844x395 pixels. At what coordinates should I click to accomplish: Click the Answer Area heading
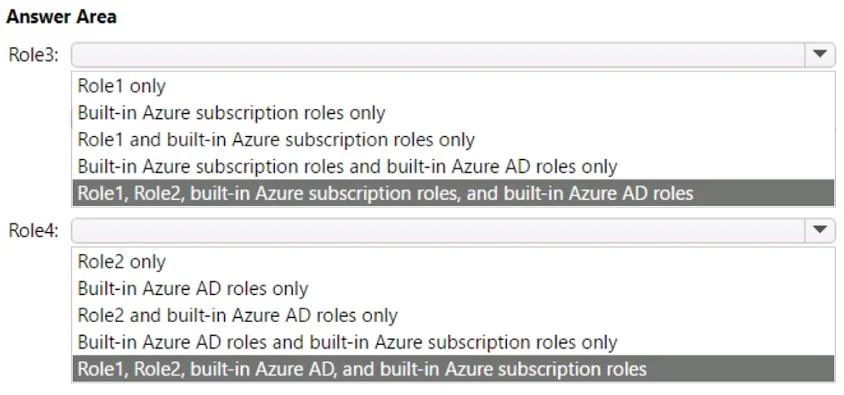(61, 17)
